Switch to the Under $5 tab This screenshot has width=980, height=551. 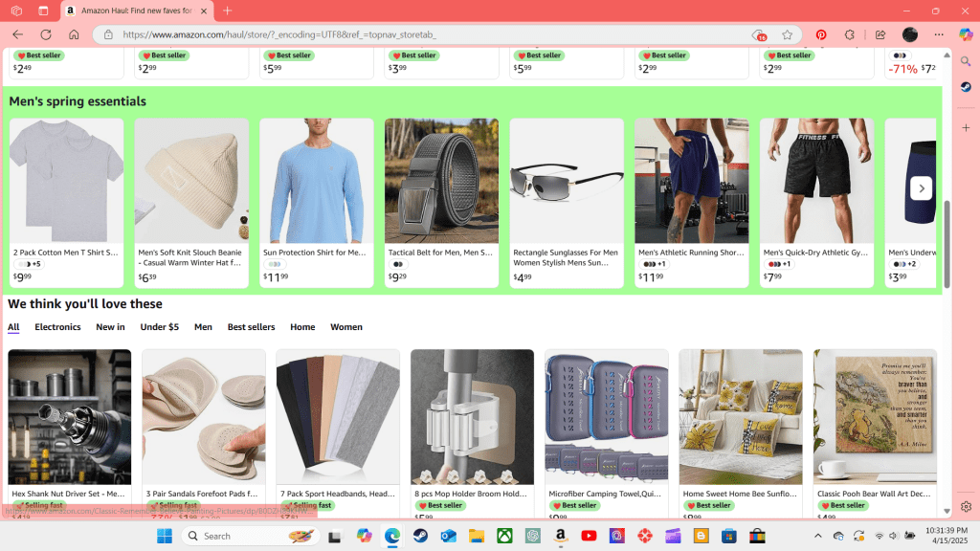pos(159,327)
